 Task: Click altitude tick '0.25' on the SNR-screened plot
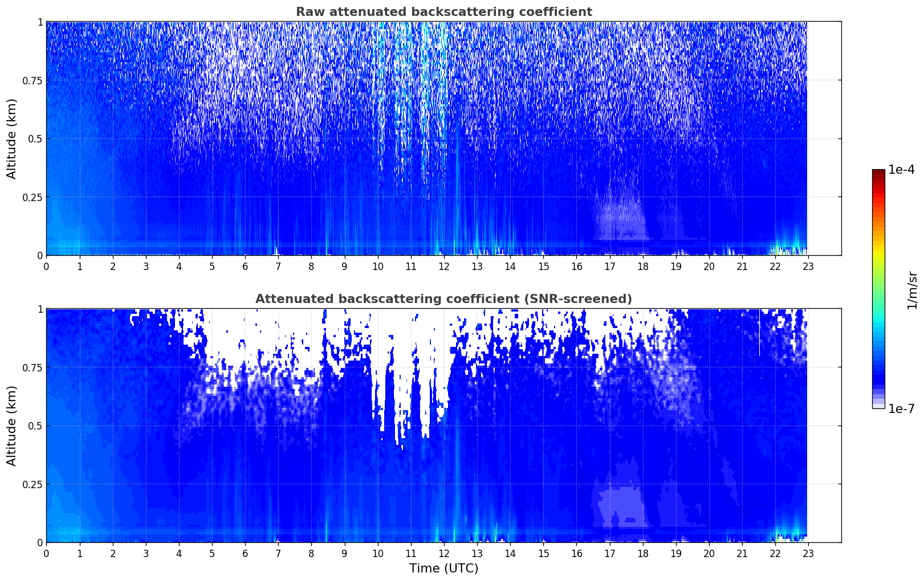pos(32,484)
